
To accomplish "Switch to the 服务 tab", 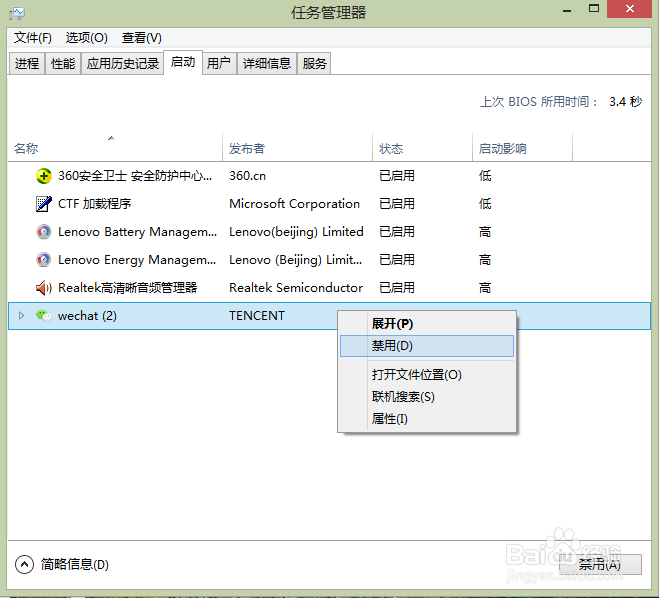I will click(314, 63).
